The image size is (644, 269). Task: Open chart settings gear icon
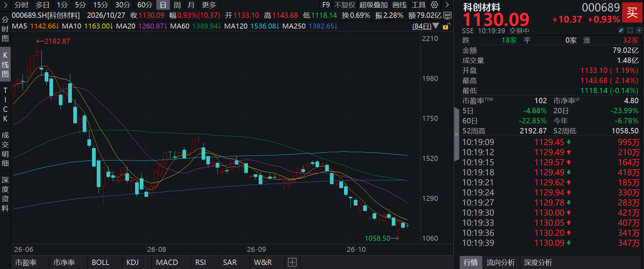(x=434, y=5)
